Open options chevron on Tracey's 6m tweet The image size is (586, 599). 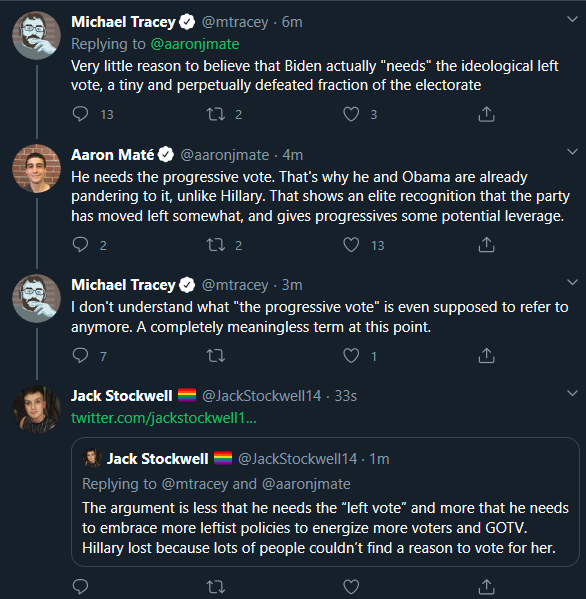(572, 19)
